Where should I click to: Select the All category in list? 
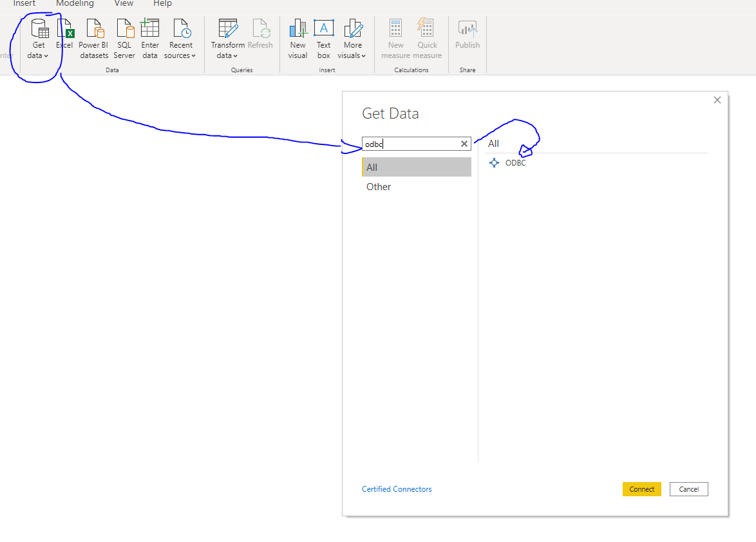click(x=416, y=168)
